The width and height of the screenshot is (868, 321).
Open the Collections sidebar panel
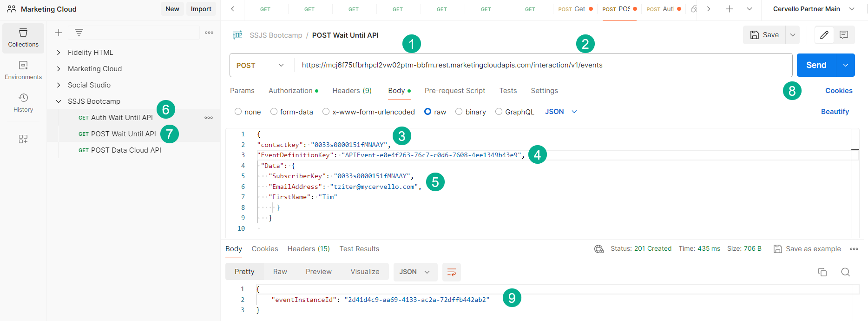click(x=23, y=38)
